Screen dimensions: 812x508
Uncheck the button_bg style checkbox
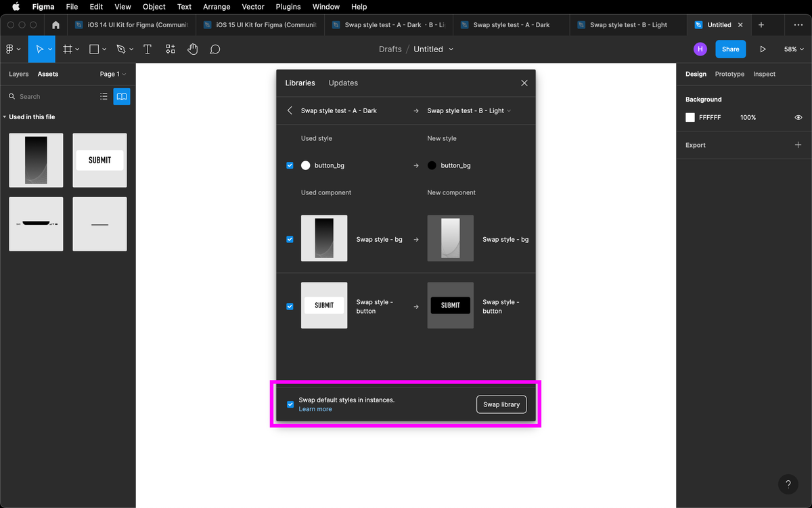click(290, 165)
